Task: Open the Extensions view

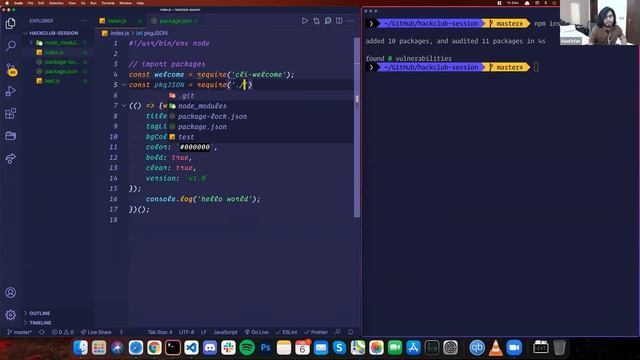Action: coord(11,113)
